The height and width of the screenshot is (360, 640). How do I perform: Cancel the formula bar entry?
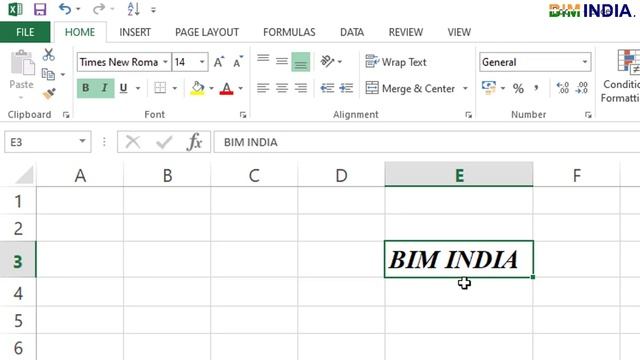coord(133,142)
